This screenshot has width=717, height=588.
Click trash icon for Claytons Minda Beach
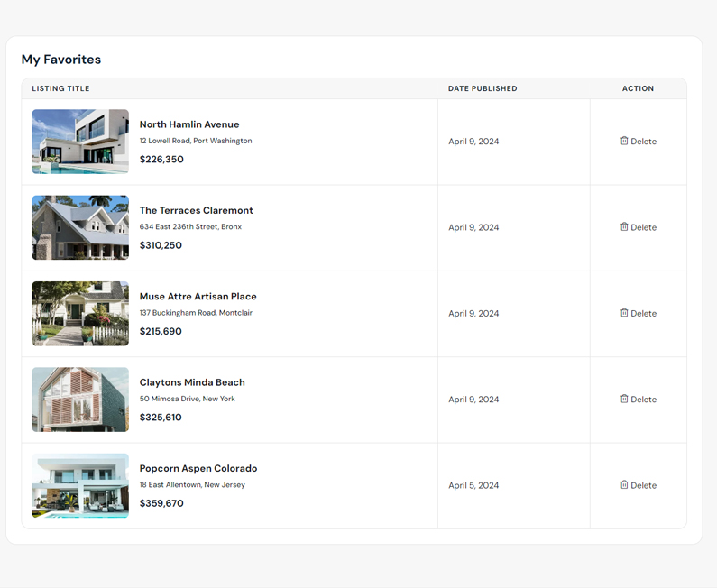pos(624,399)
